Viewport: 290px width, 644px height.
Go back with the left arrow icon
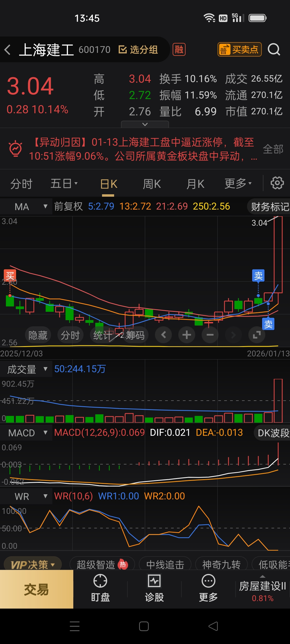coord(8,50)
